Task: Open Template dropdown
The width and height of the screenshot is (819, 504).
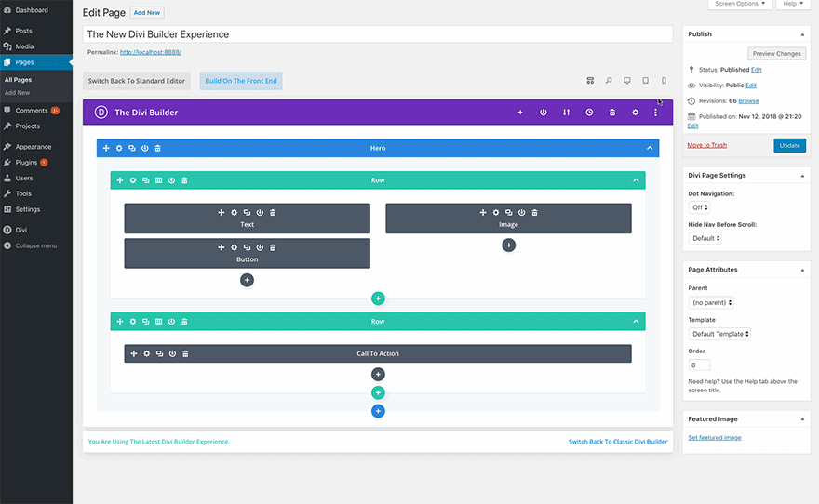Action: pos(719,334)
